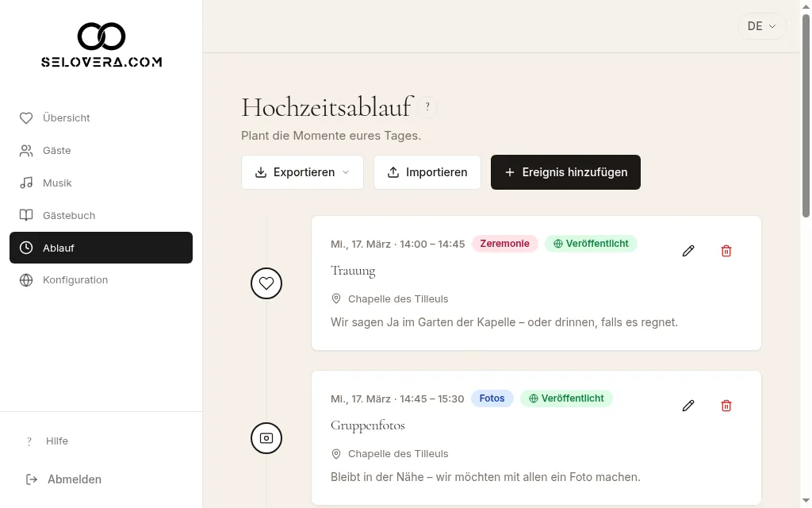
Task: Click the heart timeline marker for Trauung
Action: click(266, 283)
